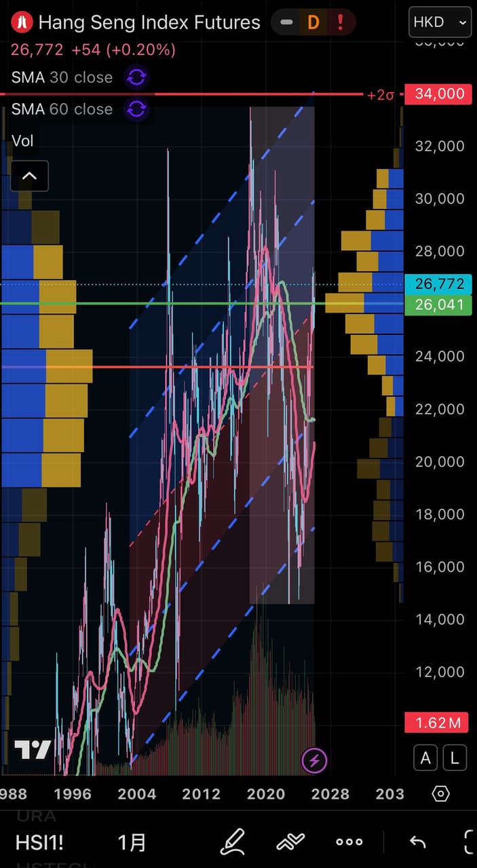Click the red exclamation warning icon
This screenshot has width=477, height=868.
(340, 22)
